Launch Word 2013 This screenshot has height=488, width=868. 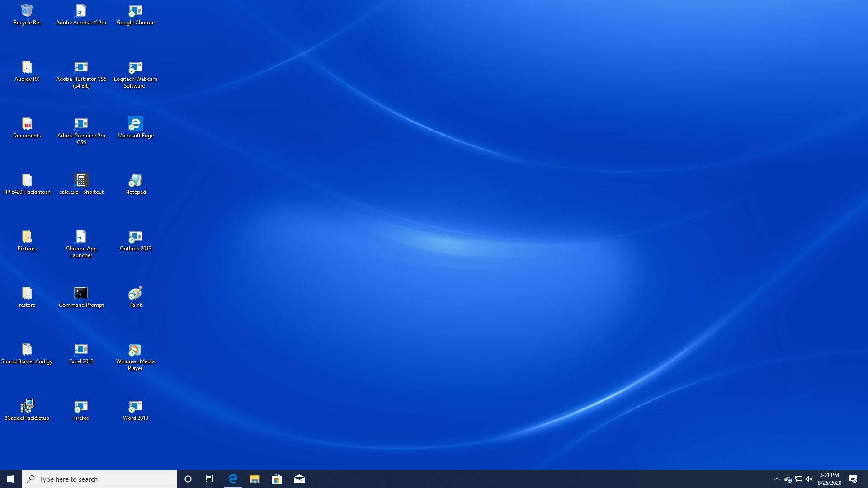pyautogui.click(x=135, y=407)
